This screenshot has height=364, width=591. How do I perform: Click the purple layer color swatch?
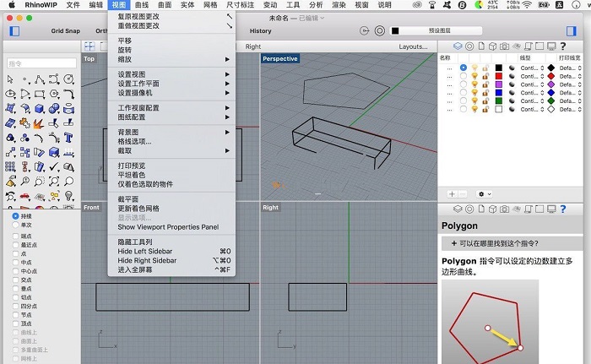pos(499,84)
